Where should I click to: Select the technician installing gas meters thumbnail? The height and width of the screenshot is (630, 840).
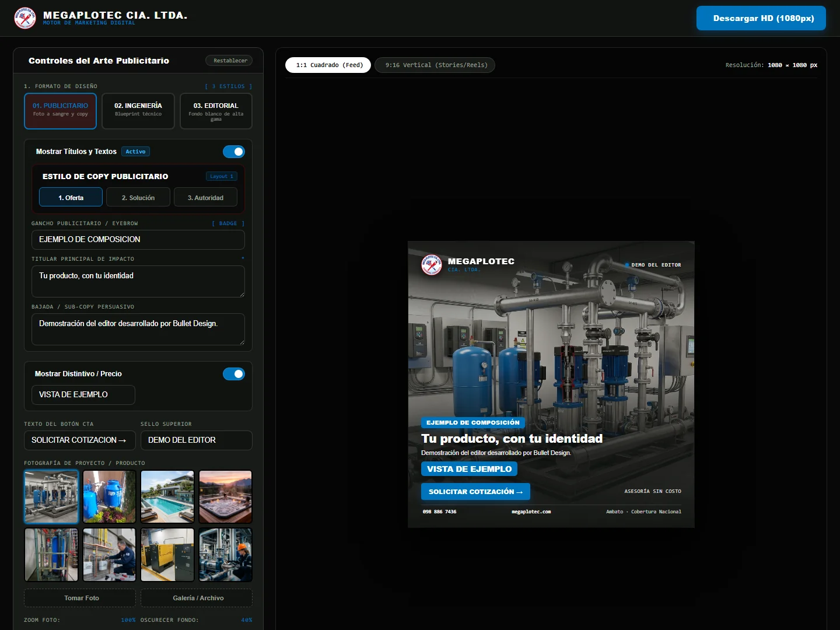point(110,555)
